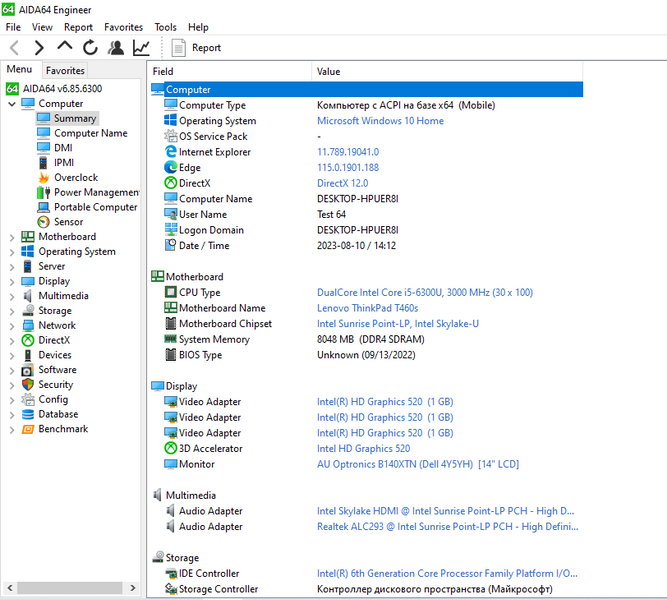Click the Software icon in tree
This screenshot has height=600, width=667.
pos(28,370)
